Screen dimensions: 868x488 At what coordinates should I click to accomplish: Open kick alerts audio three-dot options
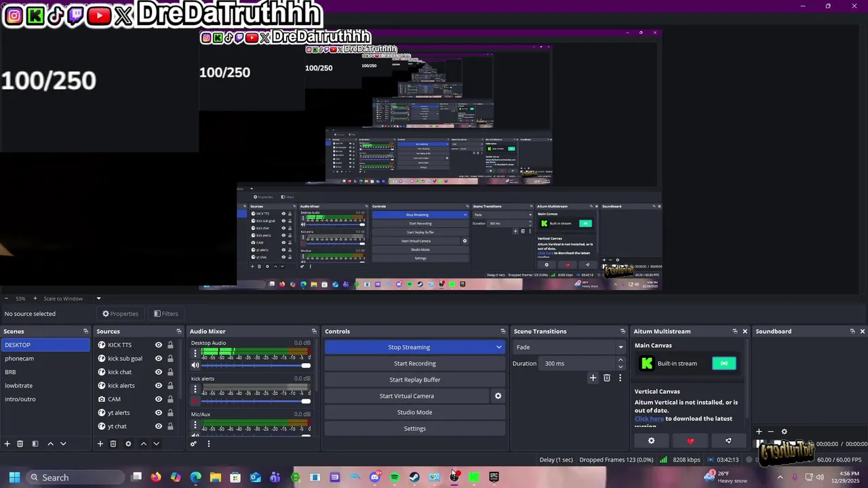(x=195, y=390)
